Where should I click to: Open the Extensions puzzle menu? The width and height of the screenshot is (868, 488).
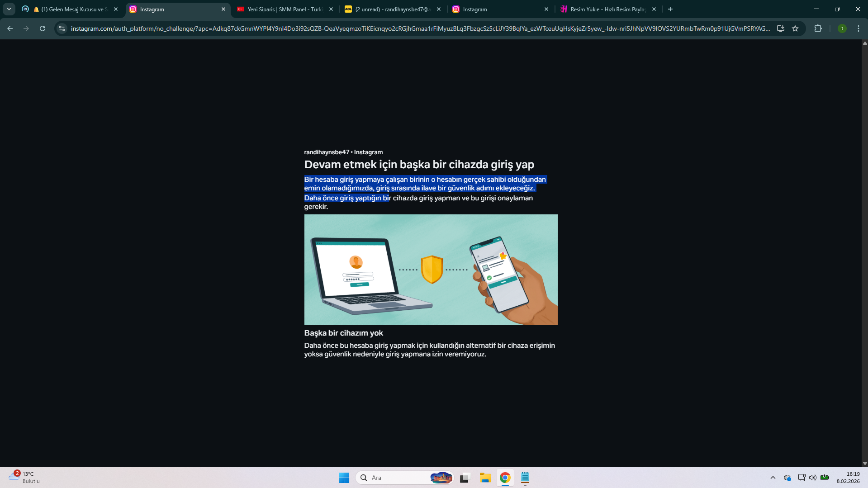coord(818,28)
